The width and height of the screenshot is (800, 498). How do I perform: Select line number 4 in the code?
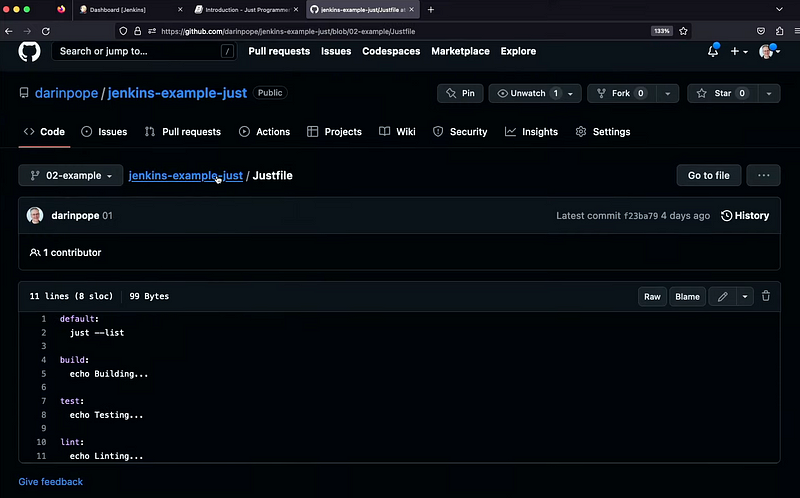point(43,360)
